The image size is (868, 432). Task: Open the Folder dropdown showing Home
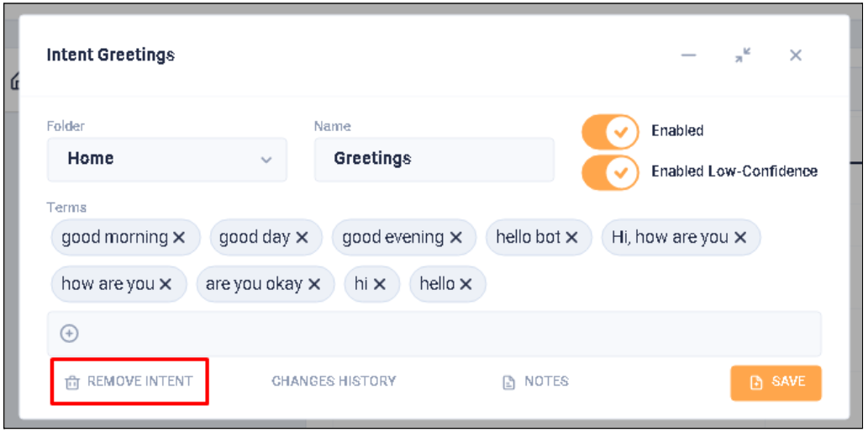click(x=166, y=159)
